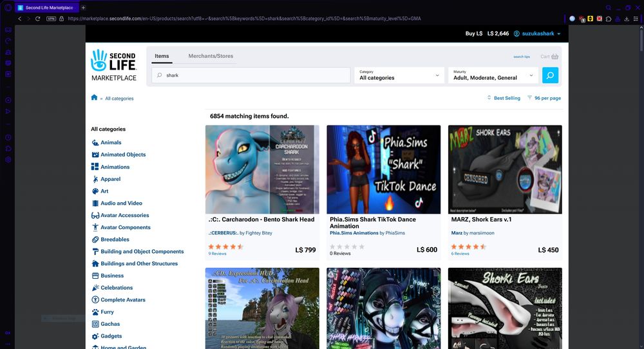Go back using the browser back arrow
The height and width of the screenshot is (349, 644).
[x=19, y=19]
